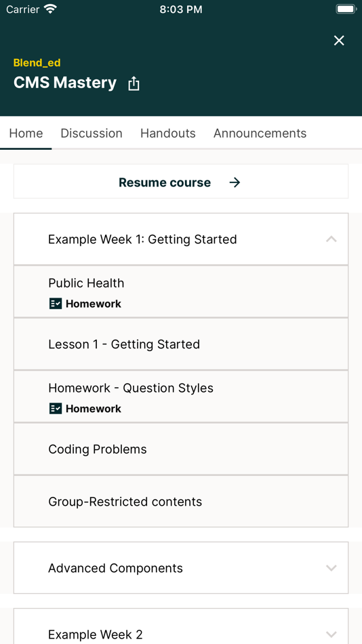Tap the Wi-Fi status icon
The height and width of the screenshot is (644, 362).
point(51,9)
